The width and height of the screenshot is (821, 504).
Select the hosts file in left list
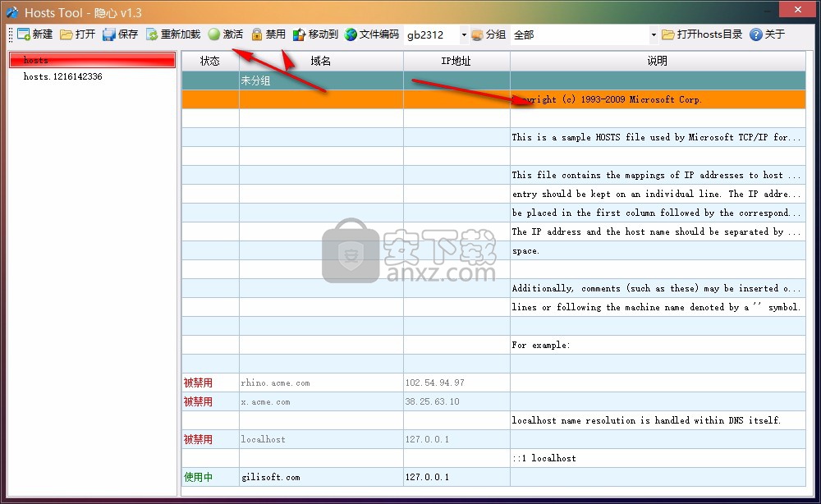[x=92, y=60]
